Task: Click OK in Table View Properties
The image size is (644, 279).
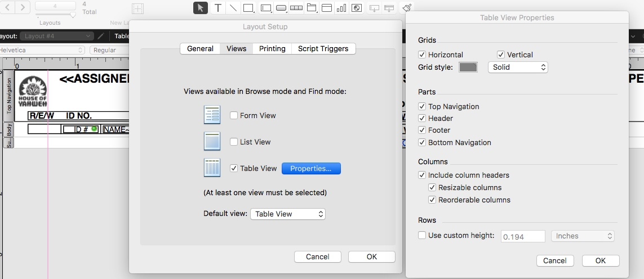Action: point(601,260)
